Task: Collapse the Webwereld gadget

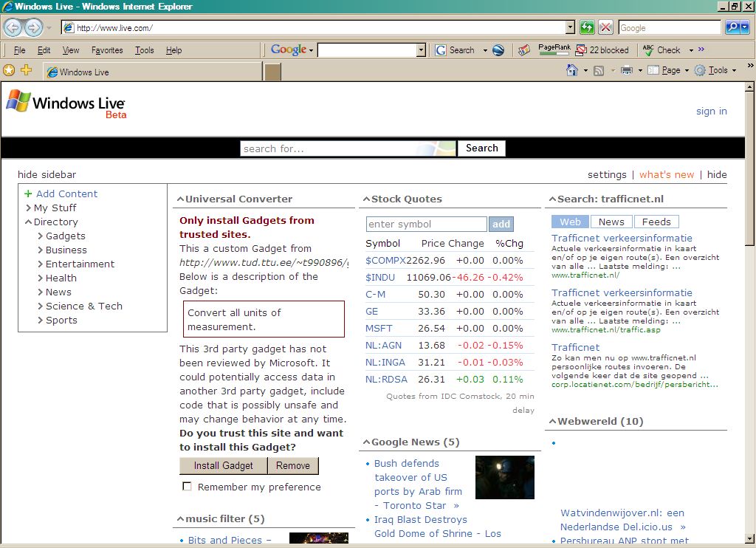Action: tap(552, 422)
